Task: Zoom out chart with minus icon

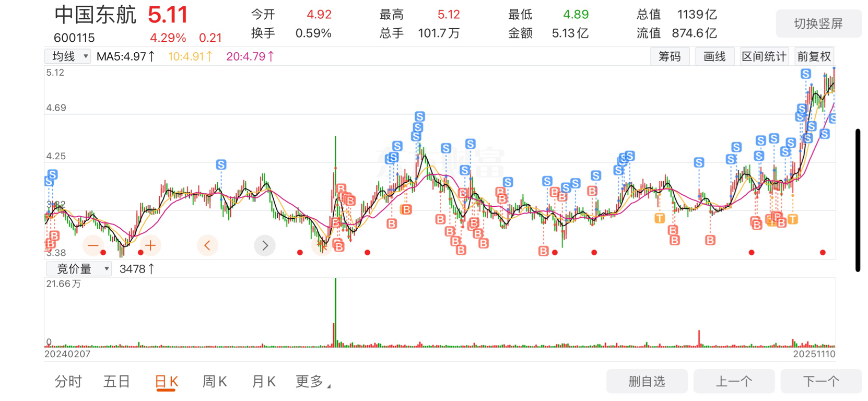Action: click(93, 245)
